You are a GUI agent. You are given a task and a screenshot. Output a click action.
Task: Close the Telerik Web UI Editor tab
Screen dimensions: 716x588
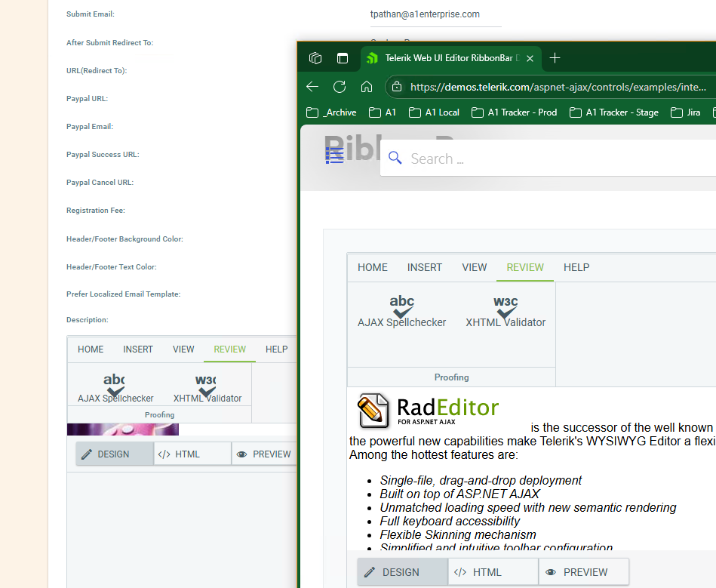click(x=530, y=58)
